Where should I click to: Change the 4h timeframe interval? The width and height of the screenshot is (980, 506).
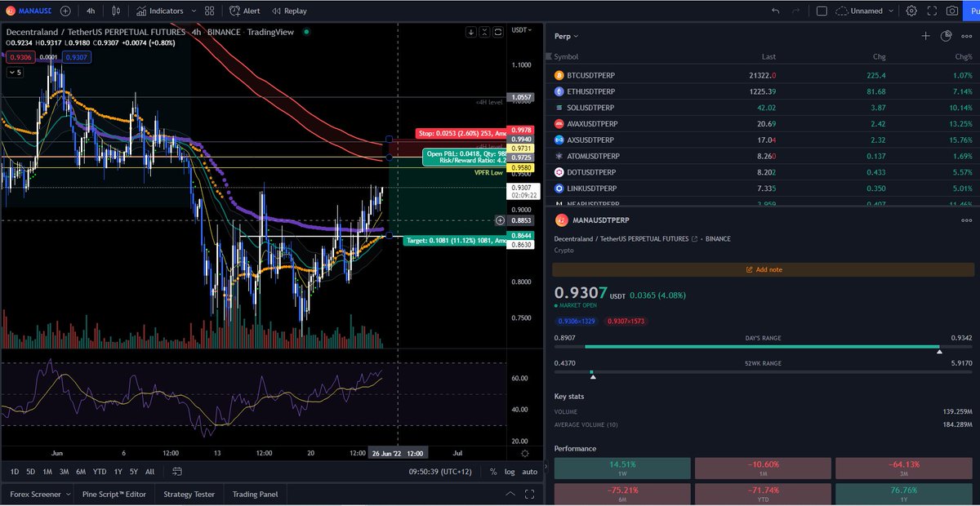pyautogui.click(x=91, y=11)
